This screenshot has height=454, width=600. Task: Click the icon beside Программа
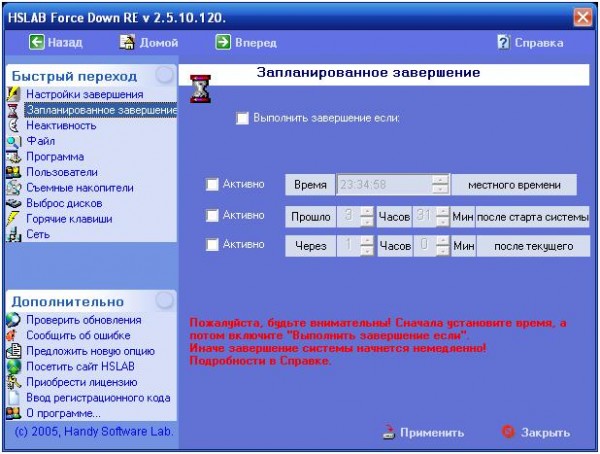pos(13,157)
